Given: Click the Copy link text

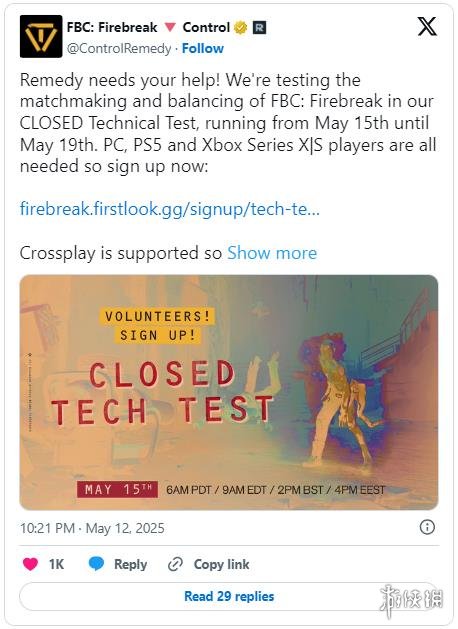Looking at the screenshot, I should point(221,564).
